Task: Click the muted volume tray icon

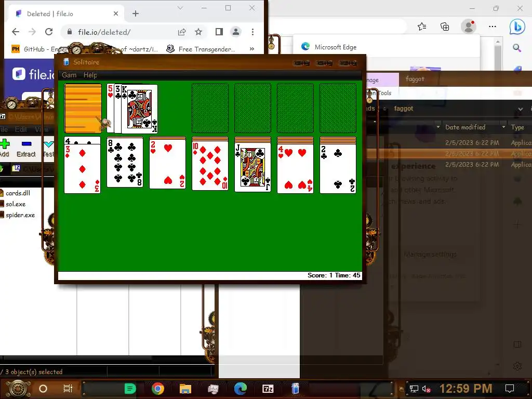Action: (426, 389)
